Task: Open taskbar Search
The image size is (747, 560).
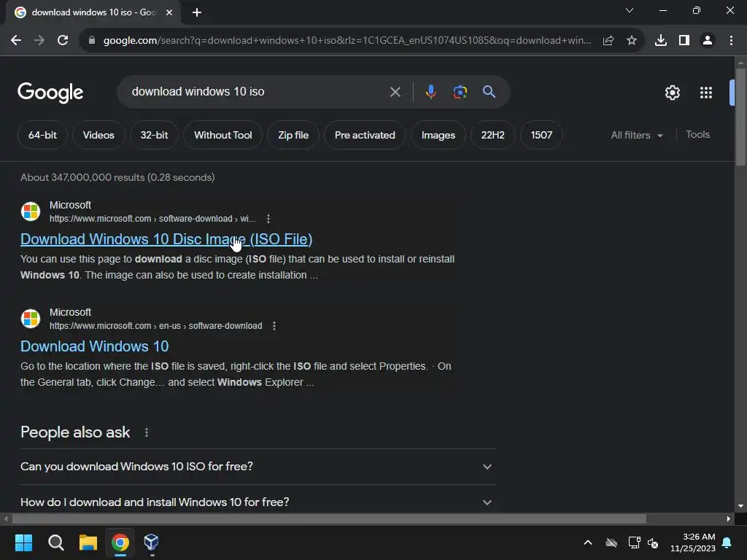Action: (55, 542)
